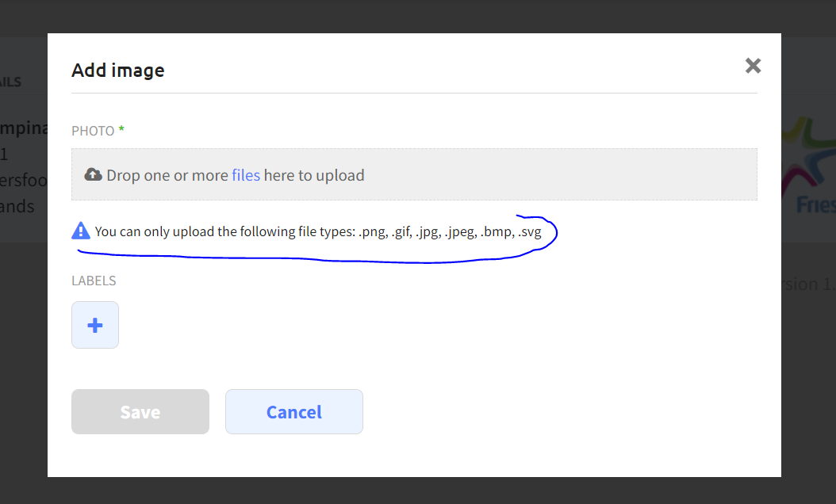The width and height of the screenshot is (836, 504).
Task: Click the 'here to upload' text
Action: click(314, 175)
